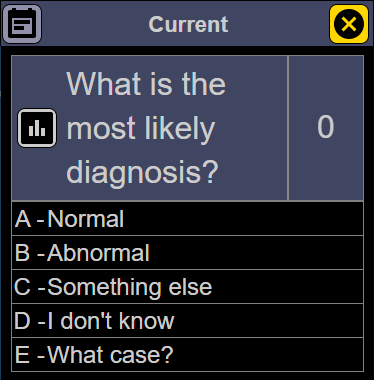The height and width of the screenshot is (380, 374).
Task: Vote for the 'Abnormal' answer row
Action: (x=187, y=253)
